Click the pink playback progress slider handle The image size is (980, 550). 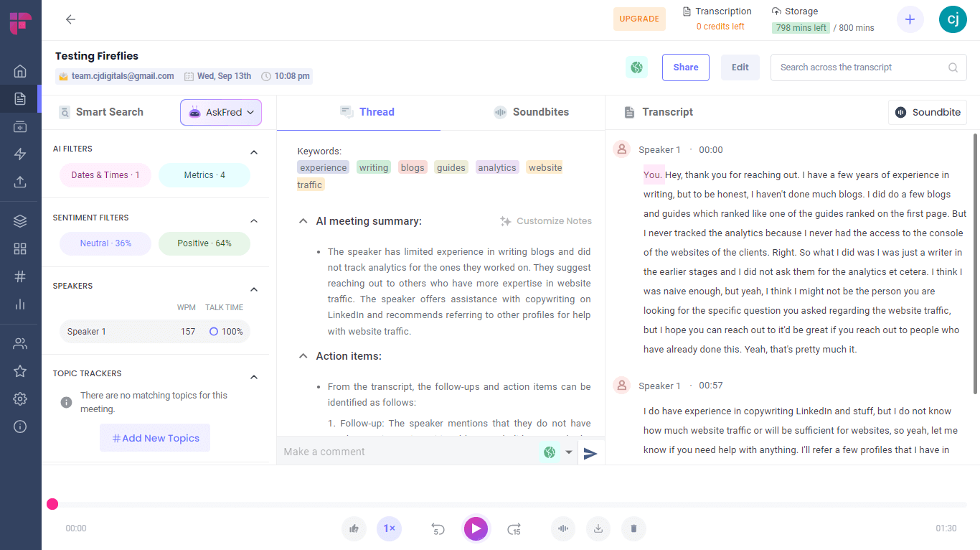click(x=52, y=504)
